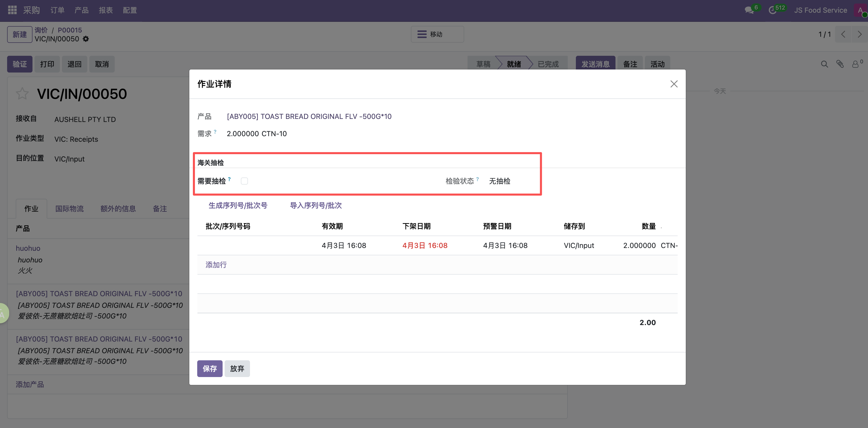Click the JS Food Service company name

[x=820, y=10]
